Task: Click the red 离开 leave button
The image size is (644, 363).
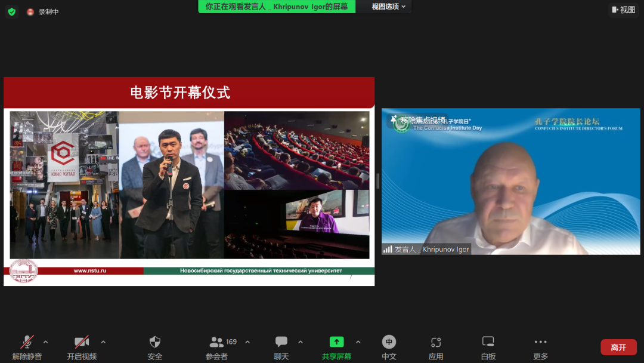Action: pos(618,347)
